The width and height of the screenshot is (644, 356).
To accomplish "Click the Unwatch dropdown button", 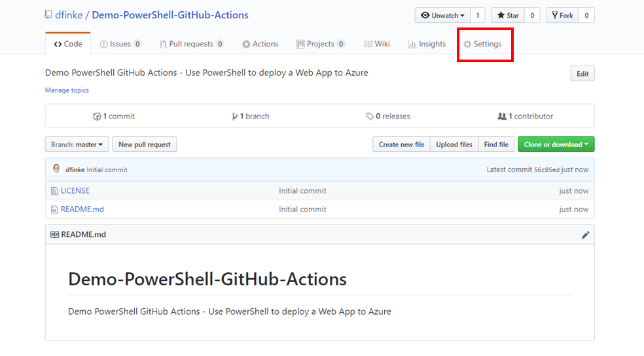I will pos(442,15).
